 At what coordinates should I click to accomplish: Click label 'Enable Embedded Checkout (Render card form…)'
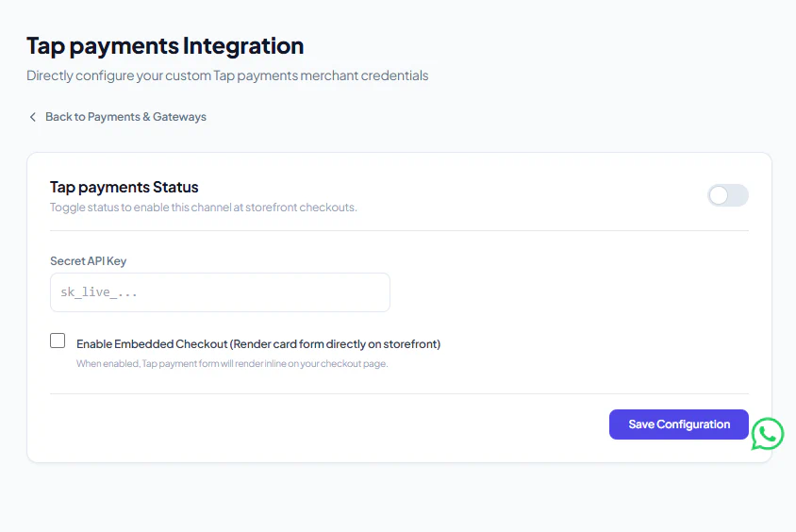coord(258,343)
